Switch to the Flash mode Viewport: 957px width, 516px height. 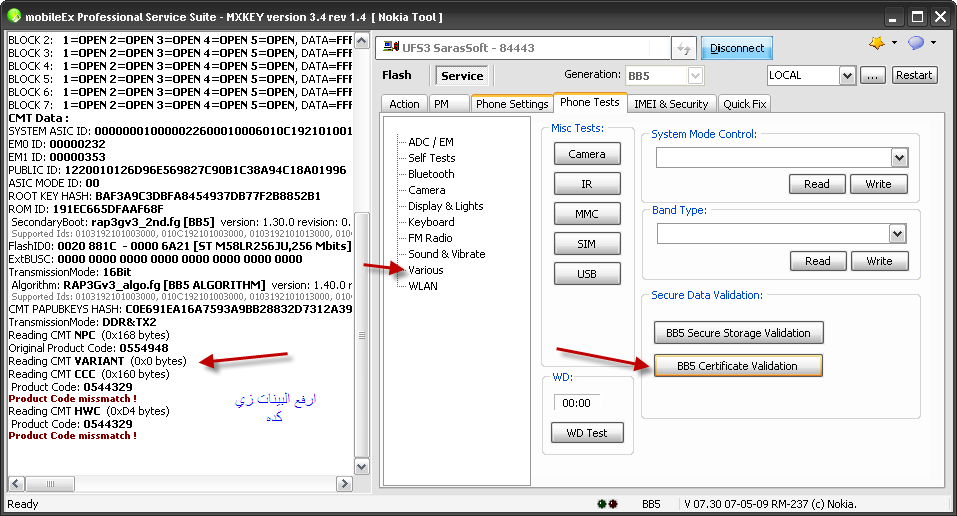coord(397,75)
